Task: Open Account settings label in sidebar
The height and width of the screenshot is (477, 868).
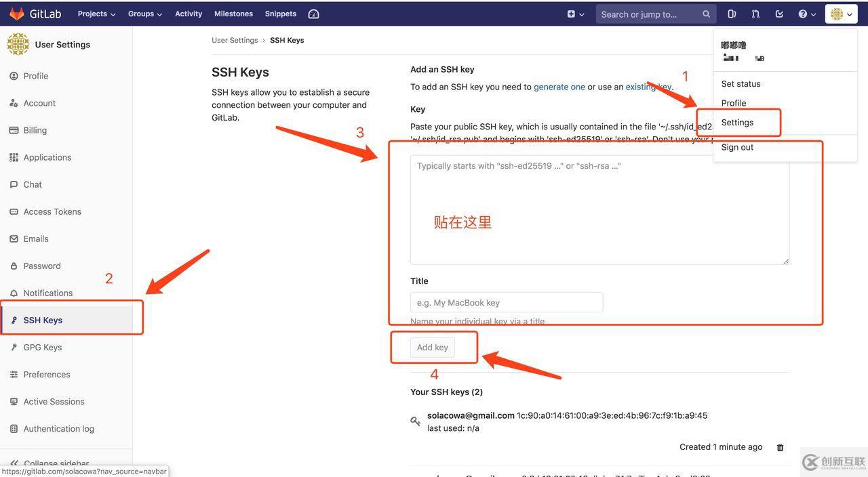Action: point(39,103)
